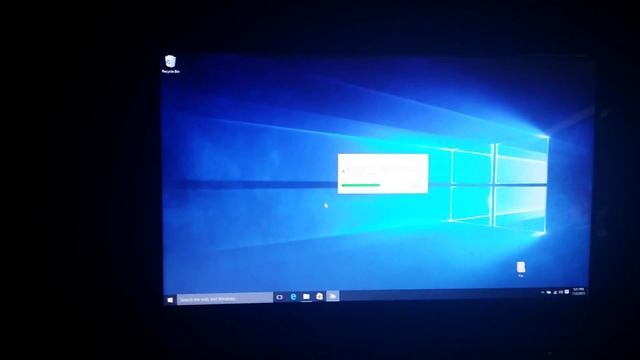The height and width of the screenshot is (360, 640).
Task: Open the Action Center notifications icon
Action: click(567, 291)
